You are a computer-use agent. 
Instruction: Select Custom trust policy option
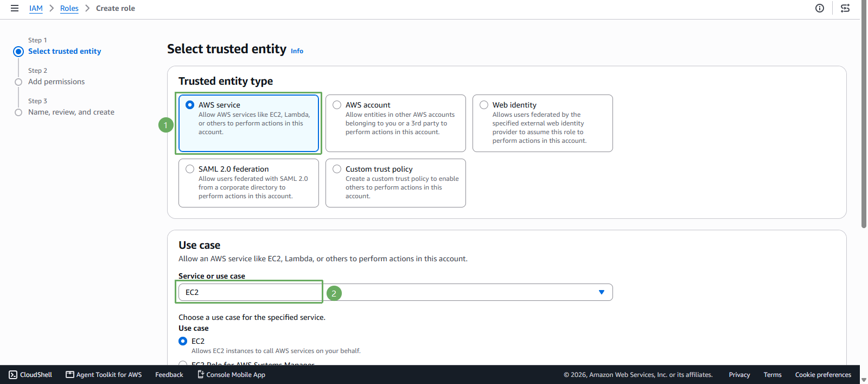[337, 169]
